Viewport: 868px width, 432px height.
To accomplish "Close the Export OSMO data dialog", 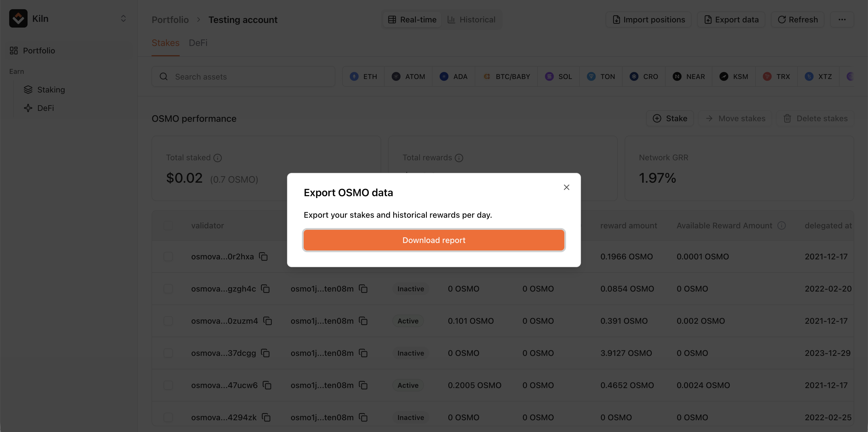I will [566, 187].
